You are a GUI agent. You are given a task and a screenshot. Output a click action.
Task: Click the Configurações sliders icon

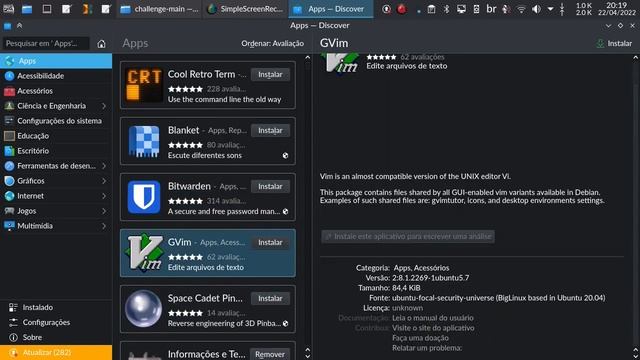[13, 322]
